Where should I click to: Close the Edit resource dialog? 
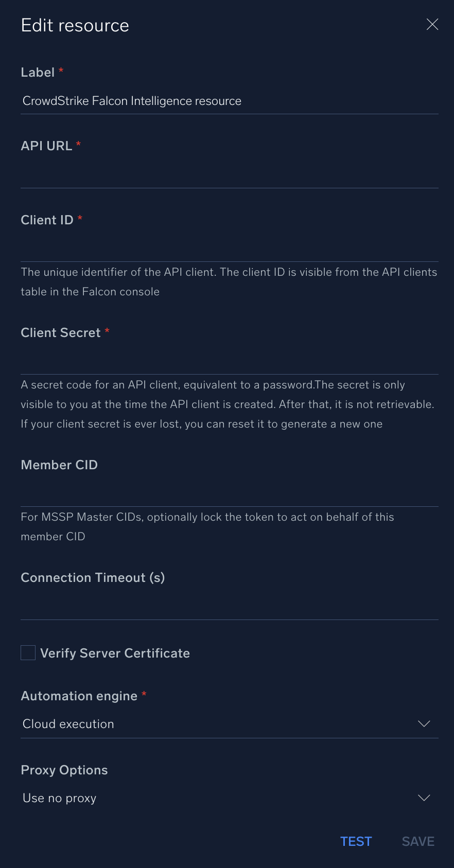432,24
